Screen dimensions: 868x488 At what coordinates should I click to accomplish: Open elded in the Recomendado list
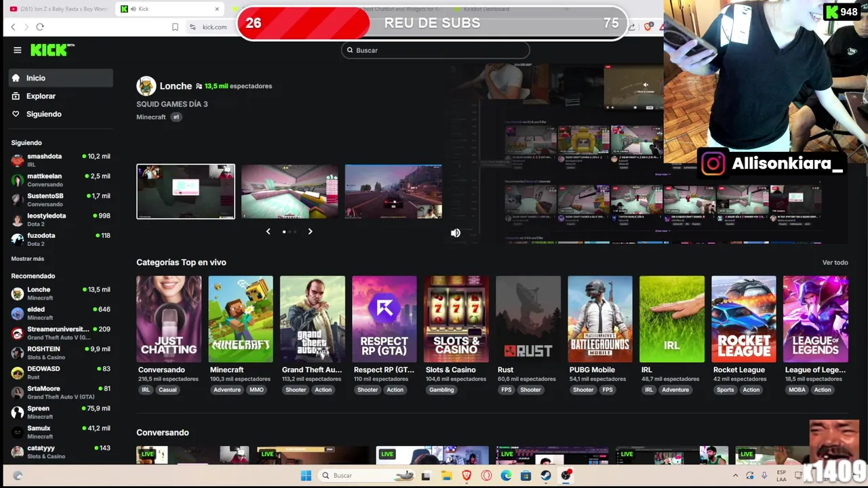click(x=61, y=313)
